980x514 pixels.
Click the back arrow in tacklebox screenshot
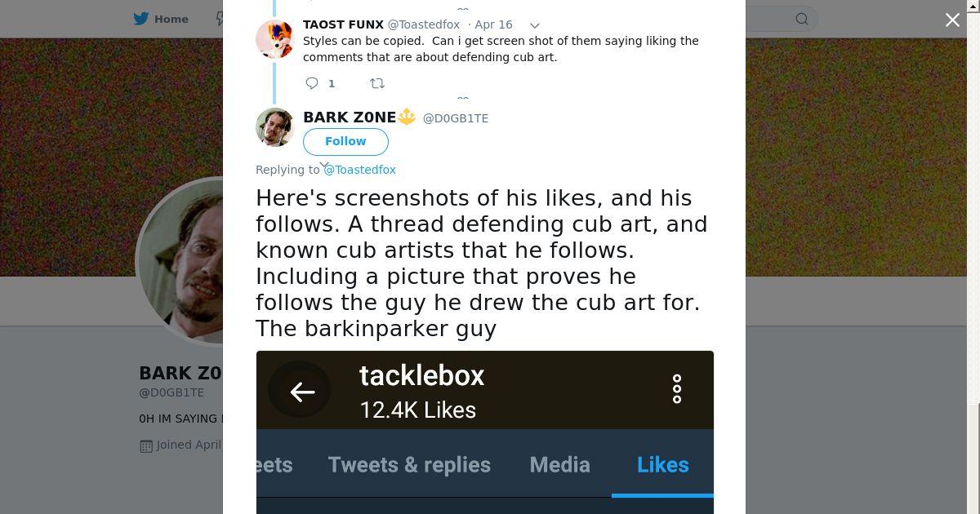pos(301,392)
